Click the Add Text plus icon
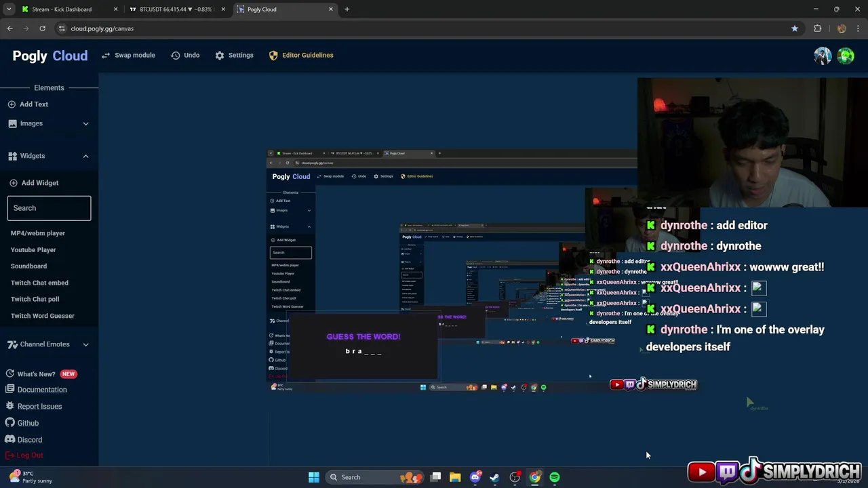 (x=12, y=104)
